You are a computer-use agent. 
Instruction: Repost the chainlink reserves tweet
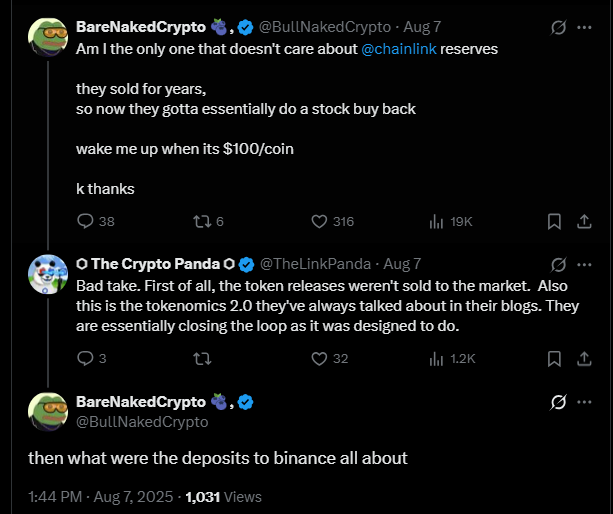pyautogui.click(x=200, y=221)
